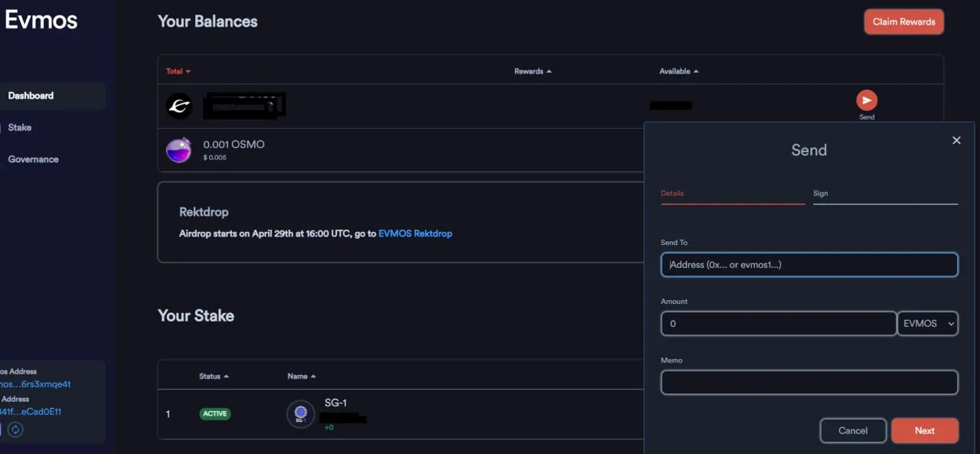Sort stake list by Name
980x454 pixels.
click(x=302, y=376)
